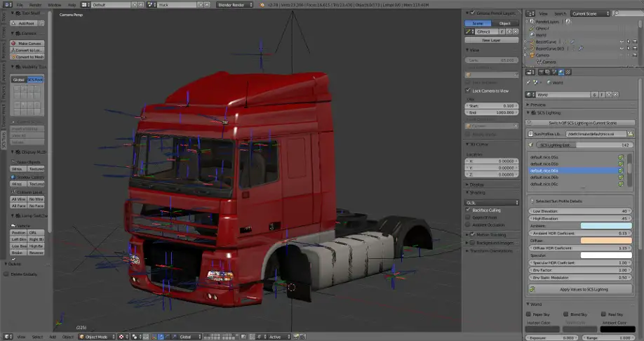644x341 pixels.
Task: Open the File menu
Action: pyautogui.click(x=20, y=4)
